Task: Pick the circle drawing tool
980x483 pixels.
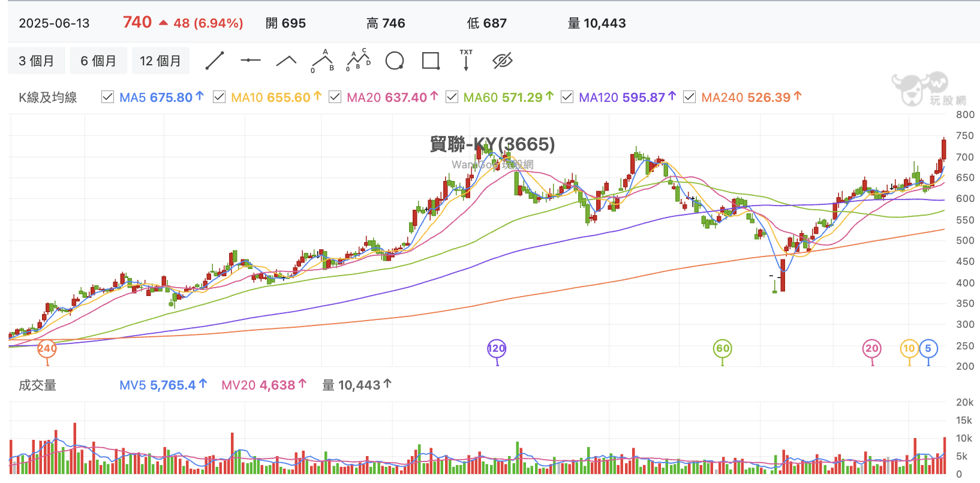Action: (395, 61)
